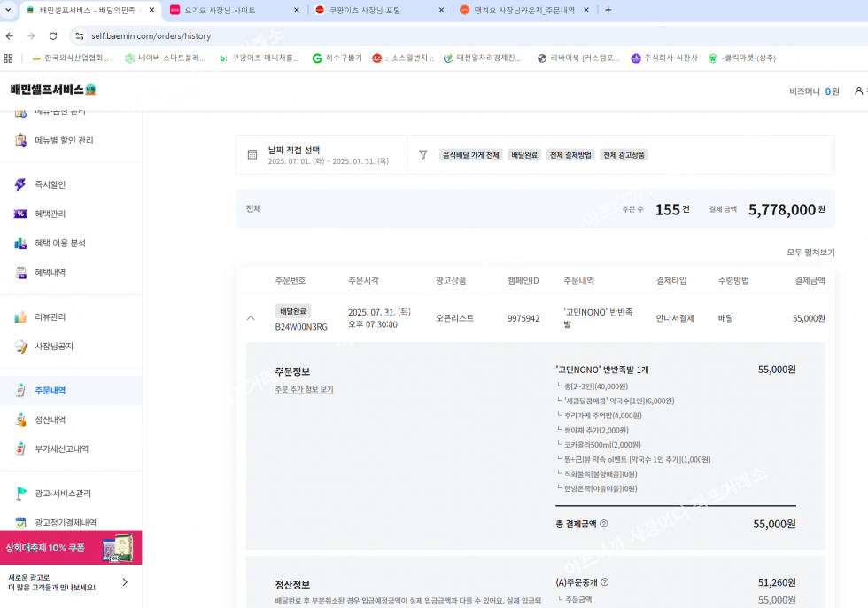Click the filter funnel icon
The height and width of the screenshot is (608, 868).
coord(422,154)
